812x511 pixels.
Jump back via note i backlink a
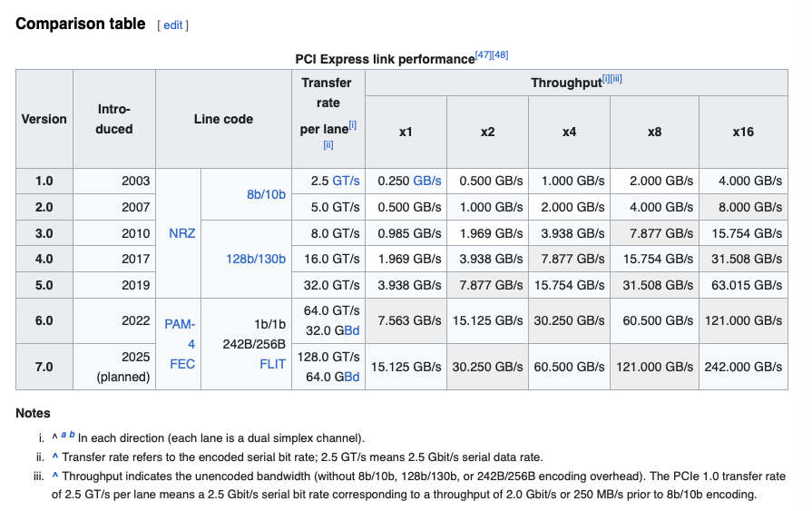[x=64, y=435]
